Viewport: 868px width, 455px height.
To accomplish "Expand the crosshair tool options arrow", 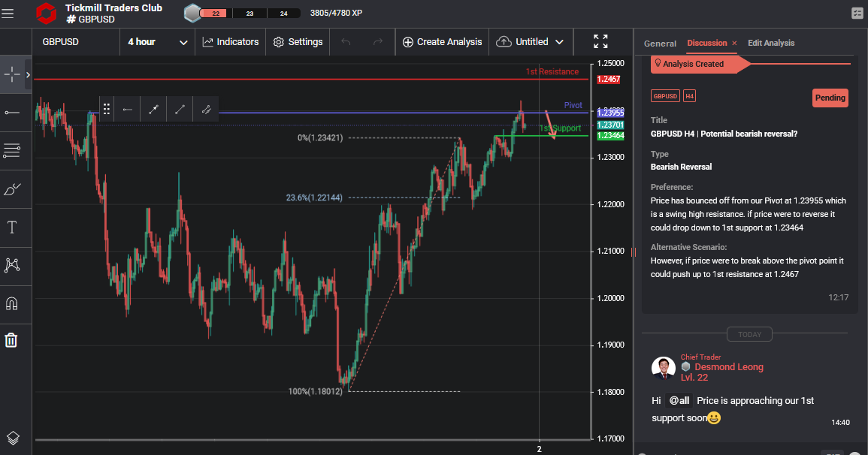I will 28,74.
